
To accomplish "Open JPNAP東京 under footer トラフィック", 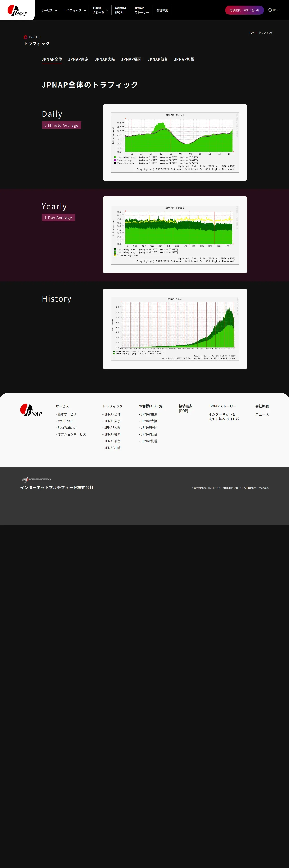I will (x=111, y=421).
